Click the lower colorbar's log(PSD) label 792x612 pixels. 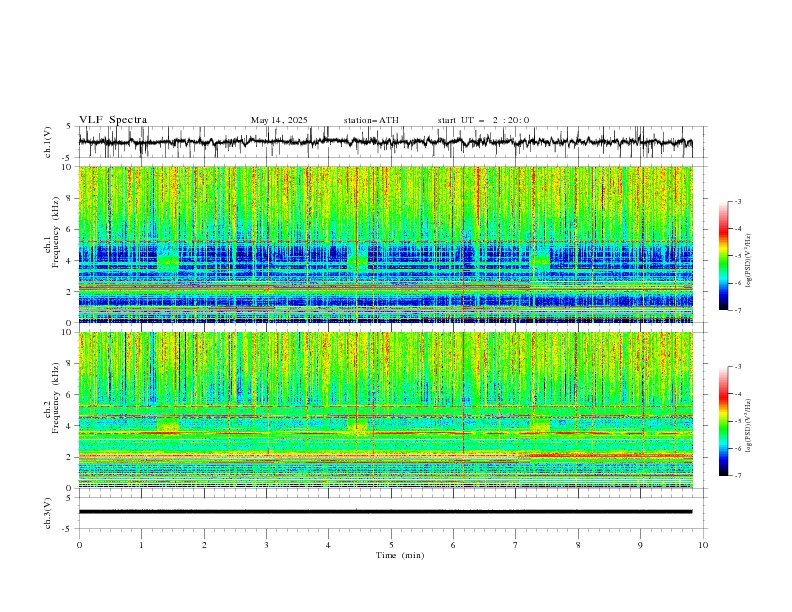[x=750, y=425]
